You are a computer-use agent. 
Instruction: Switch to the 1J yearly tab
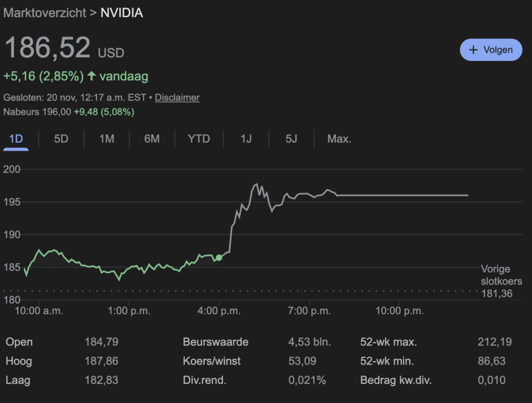click(x=246, y=139)
